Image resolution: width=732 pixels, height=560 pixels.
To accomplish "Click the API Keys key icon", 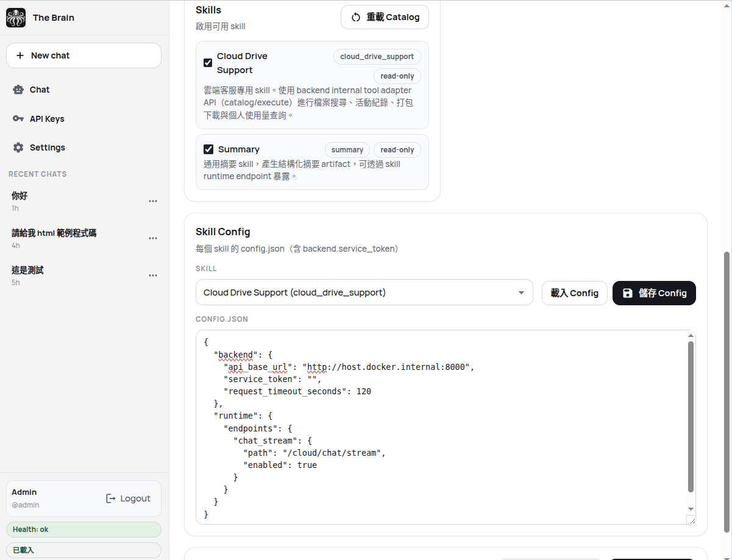I will 18,119.
